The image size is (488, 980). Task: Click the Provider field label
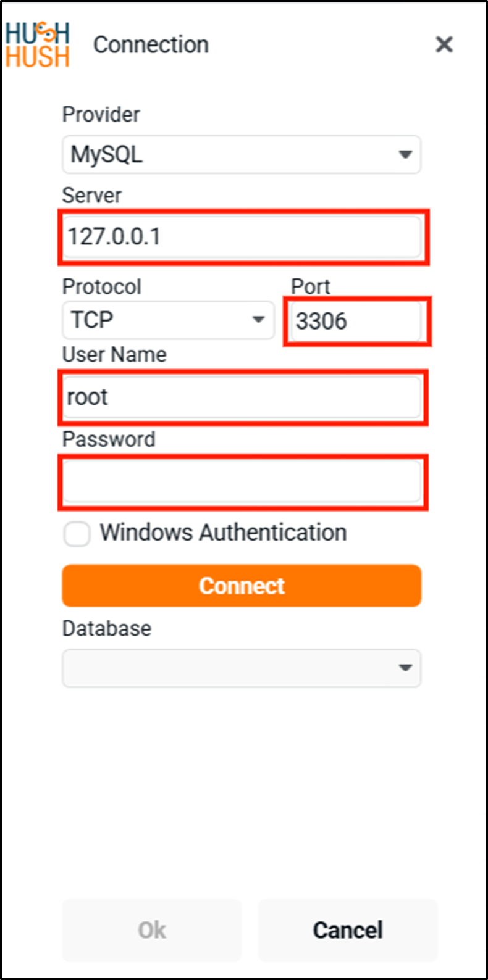click(101, 115)
